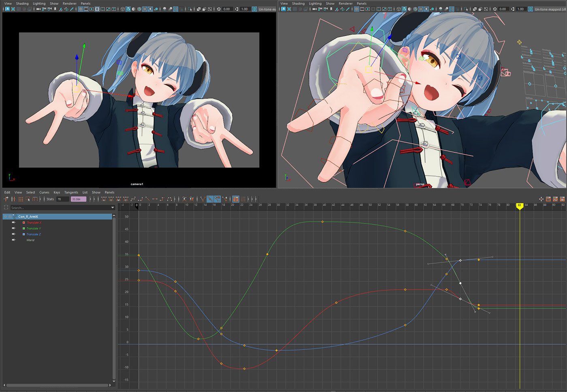The width and height of the screenshot is (567, 392).
Task: Set Spline tangents icon
Action: (132, 199)
